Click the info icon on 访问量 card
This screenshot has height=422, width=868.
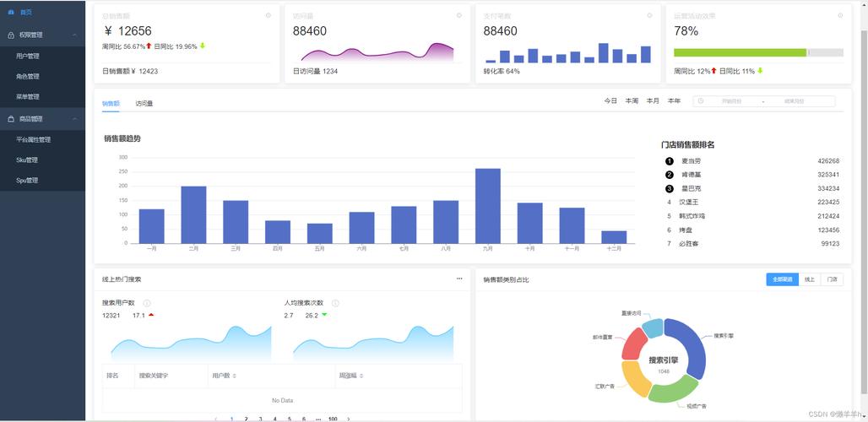pyautogui.click(x=459, y=15)
